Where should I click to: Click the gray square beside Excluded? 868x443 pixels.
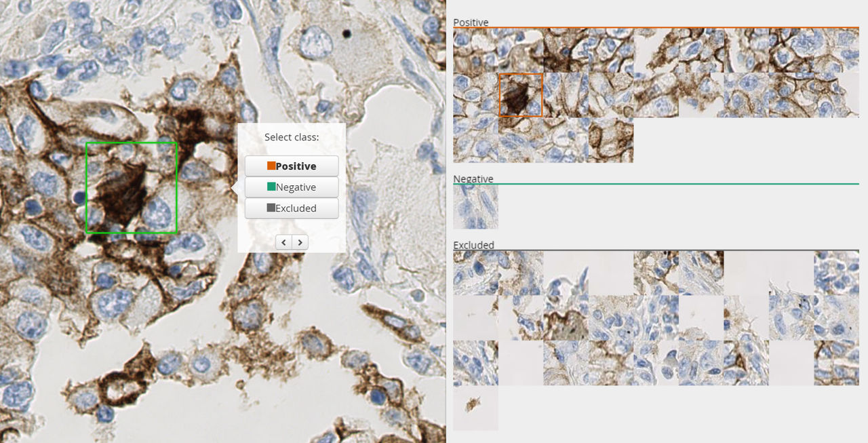point(271,208)
